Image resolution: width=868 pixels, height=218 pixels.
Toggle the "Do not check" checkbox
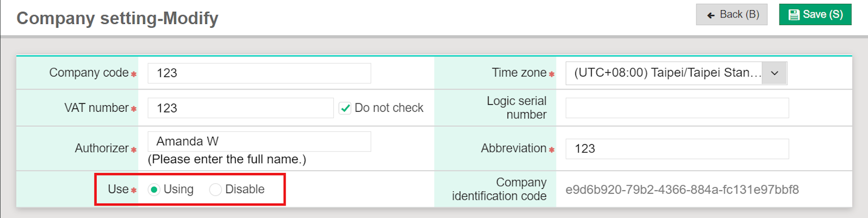(x=345, y=108)
